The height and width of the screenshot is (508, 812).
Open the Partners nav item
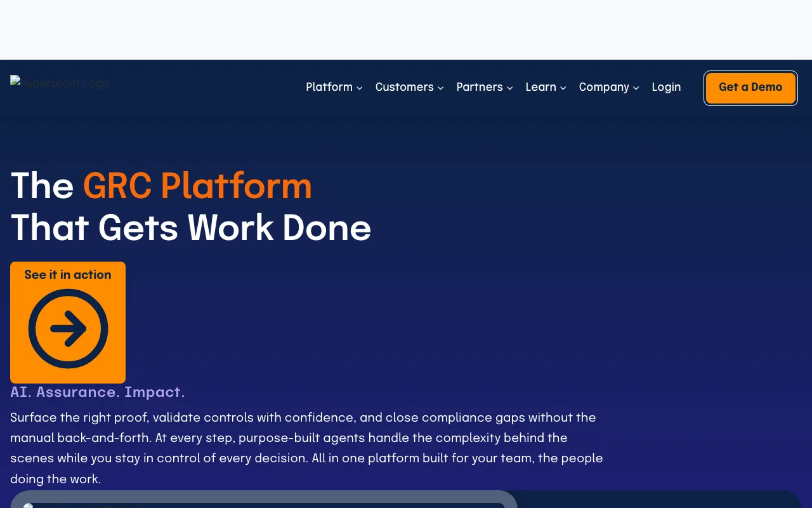point(480,87)
